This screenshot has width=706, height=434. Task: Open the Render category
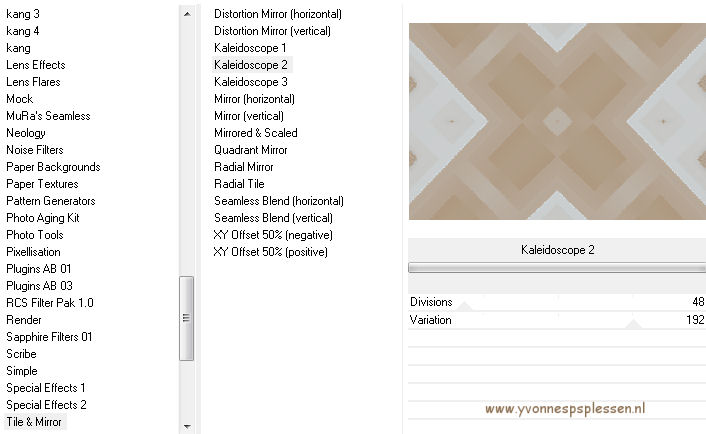click(24, 320)
